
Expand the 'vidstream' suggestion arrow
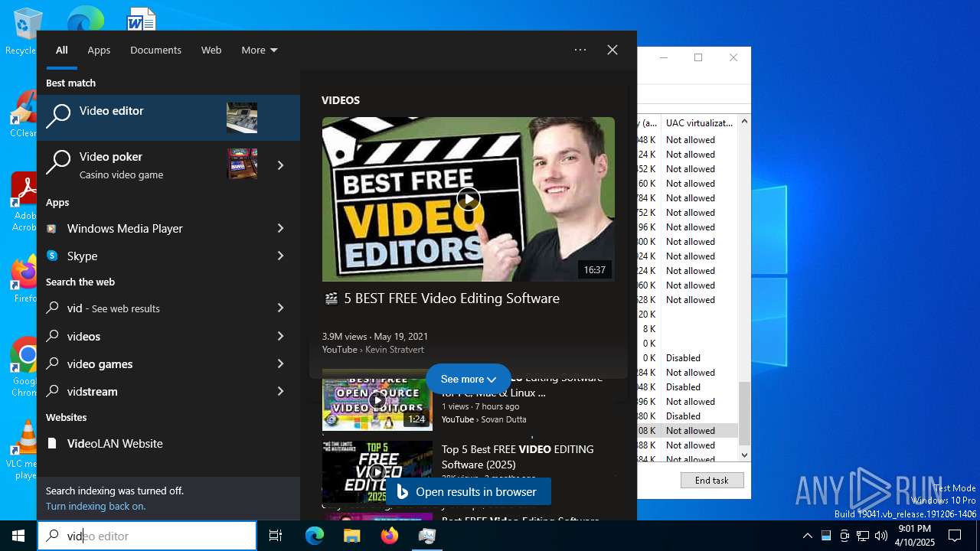[x=280, y=391]
